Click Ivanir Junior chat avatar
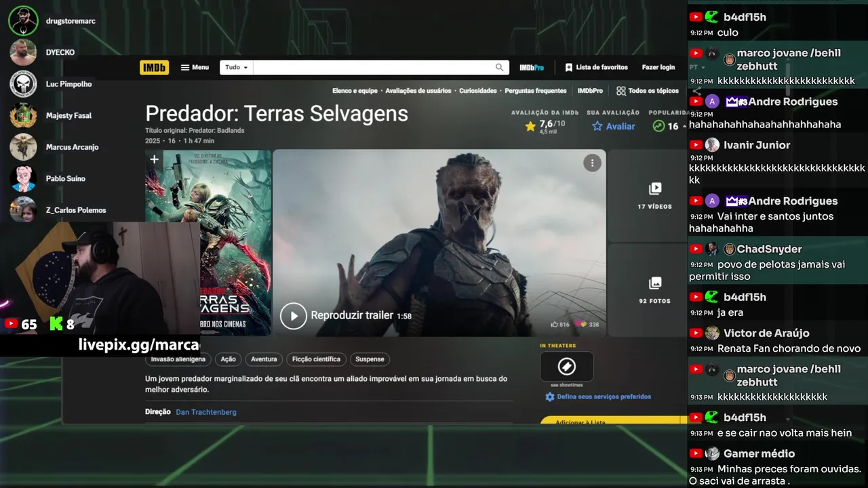The height and width of the screenshot is (488, 868). (712, 145)
